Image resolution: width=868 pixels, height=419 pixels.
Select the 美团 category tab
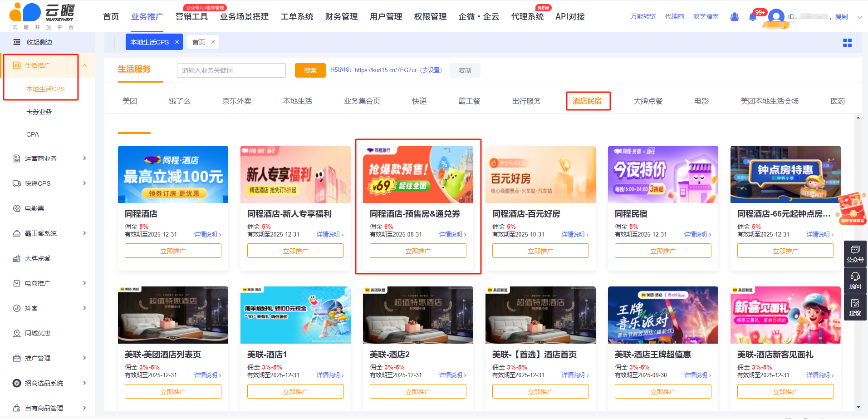tap(130, 101)
